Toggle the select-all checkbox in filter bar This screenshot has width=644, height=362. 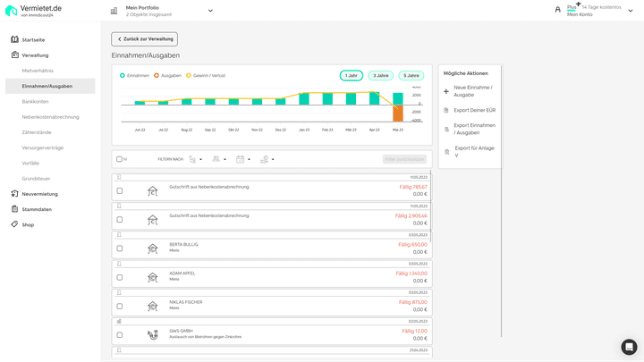pos(120,159)
